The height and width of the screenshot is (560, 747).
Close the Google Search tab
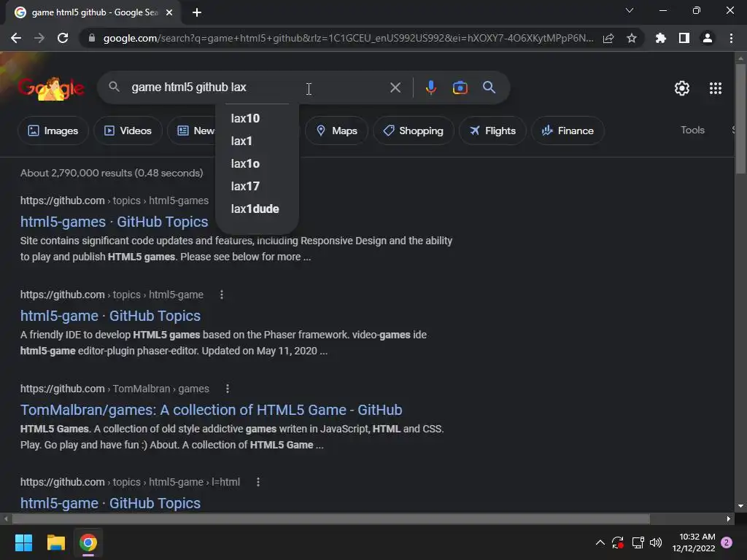[x=169, y=12]
